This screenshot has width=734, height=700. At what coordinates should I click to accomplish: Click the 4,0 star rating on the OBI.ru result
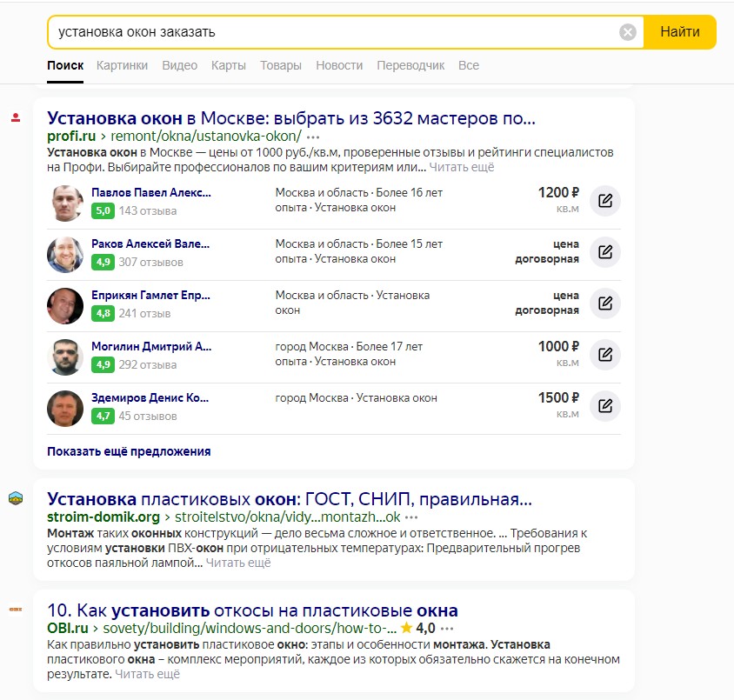[x=418, y=628]
